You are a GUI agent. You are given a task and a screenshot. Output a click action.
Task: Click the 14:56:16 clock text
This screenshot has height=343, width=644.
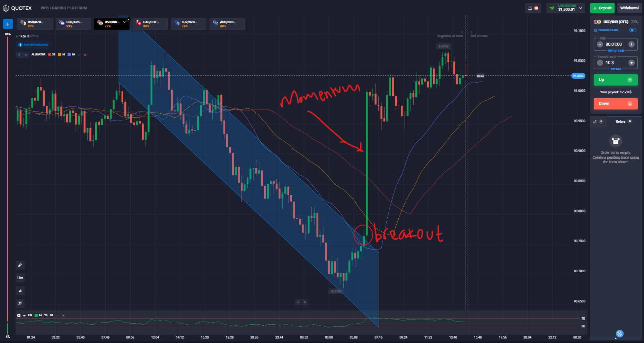[24, 36]
